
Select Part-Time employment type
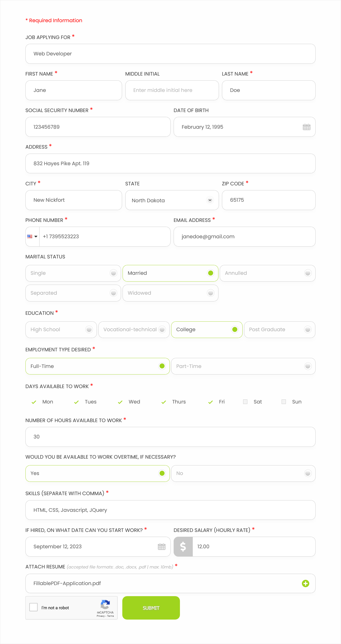click(243, 366)
